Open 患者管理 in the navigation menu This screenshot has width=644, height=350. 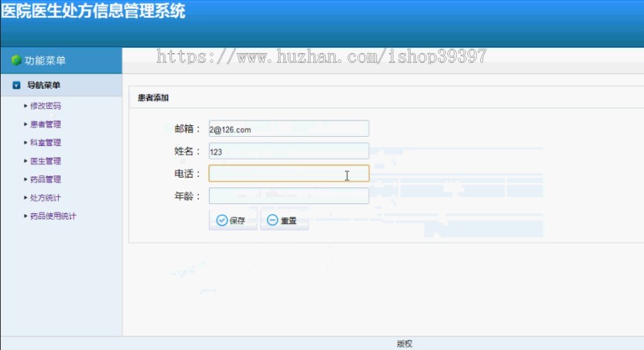46,124
